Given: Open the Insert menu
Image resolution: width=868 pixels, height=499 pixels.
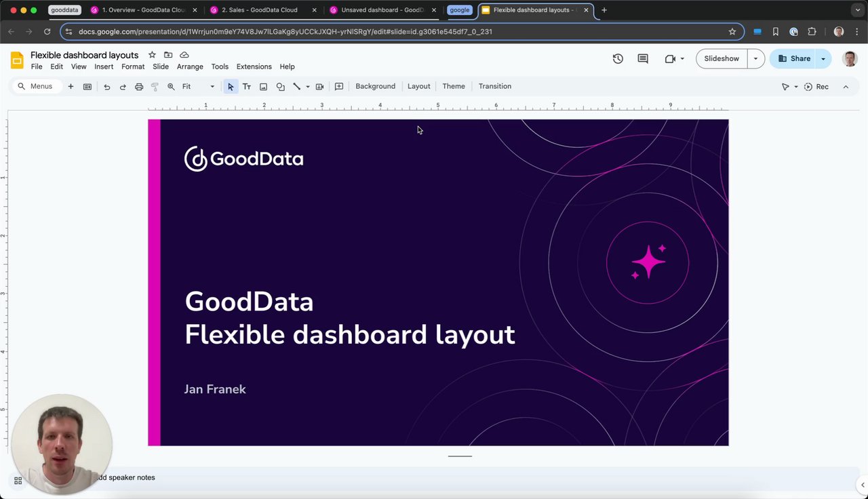Looking at the screenshot, I should [x=104, y=66].
